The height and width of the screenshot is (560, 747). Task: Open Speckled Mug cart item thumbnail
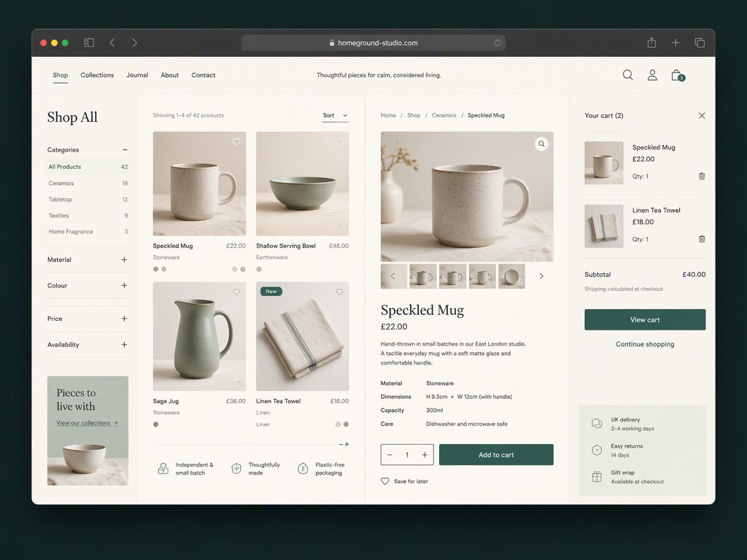(604, 163)
